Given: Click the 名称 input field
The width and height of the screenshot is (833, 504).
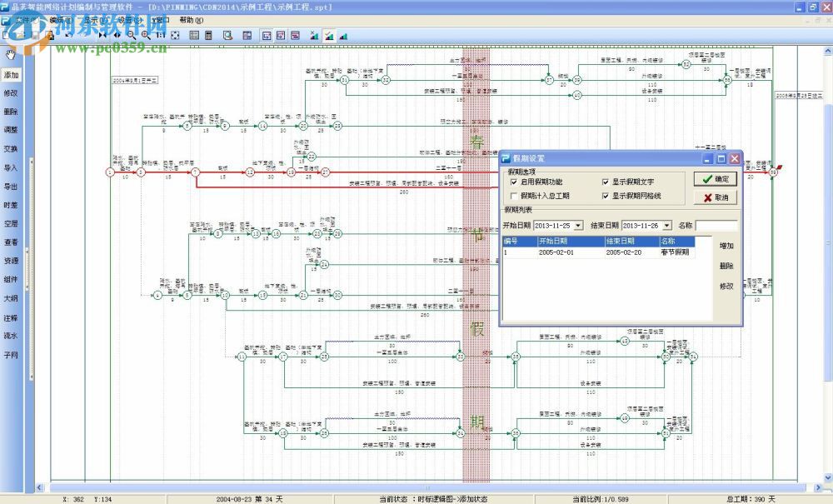Looking at the screenshot, I should [716, 225].
